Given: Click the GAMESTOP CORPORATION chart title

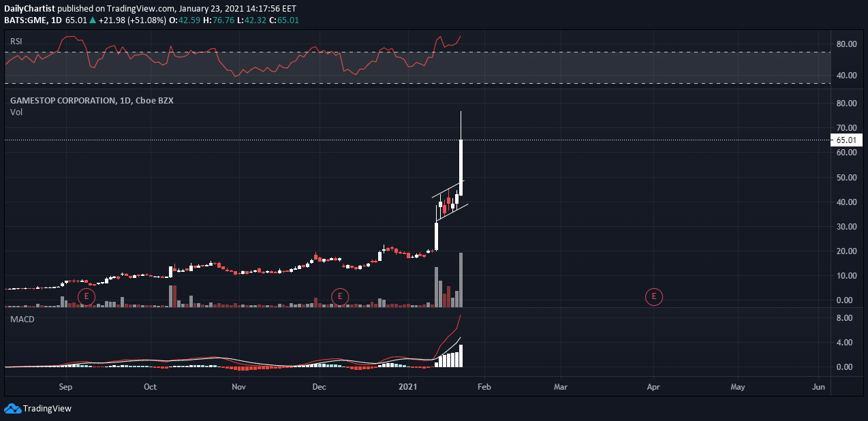Looking at the screenshot, I should pos(92,100).
